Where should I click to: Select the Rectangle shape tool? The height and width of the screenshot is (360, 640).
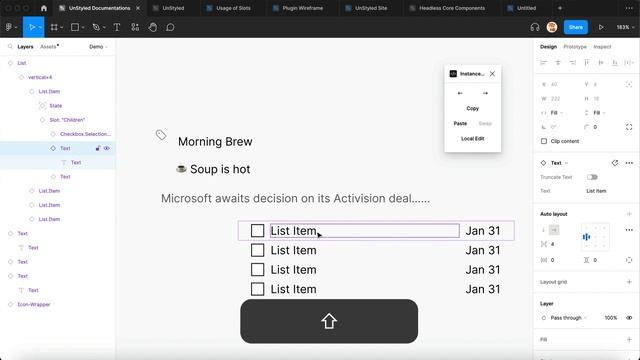[x=75, y=27]
